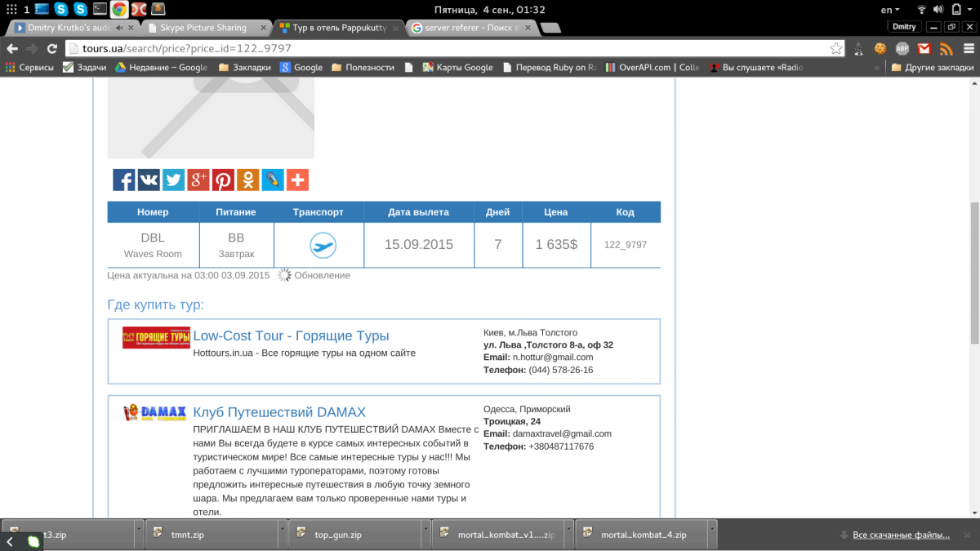This screenshot has height=551, width=980.
Task: Share on Google Plus
Action: (198, 180)
